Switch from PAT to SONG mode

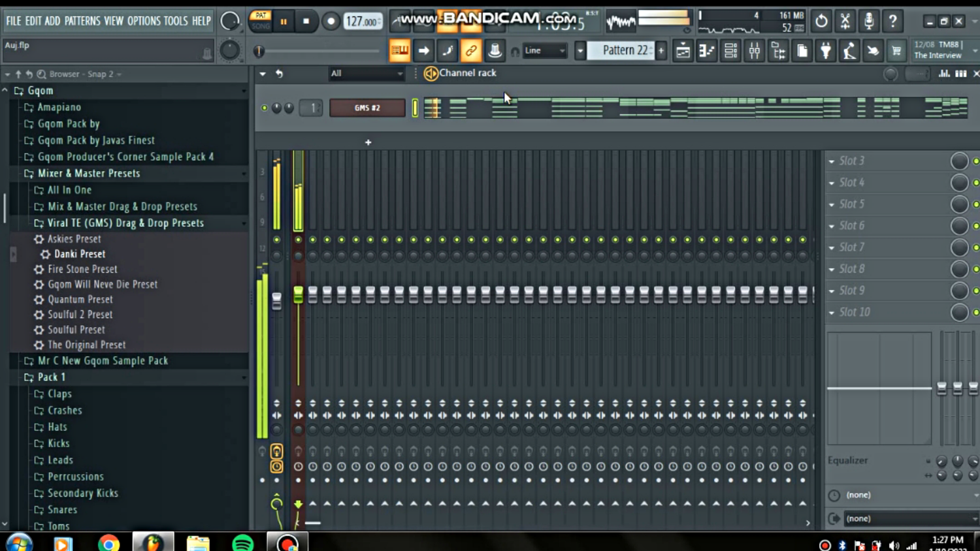[x=261, y=27]
